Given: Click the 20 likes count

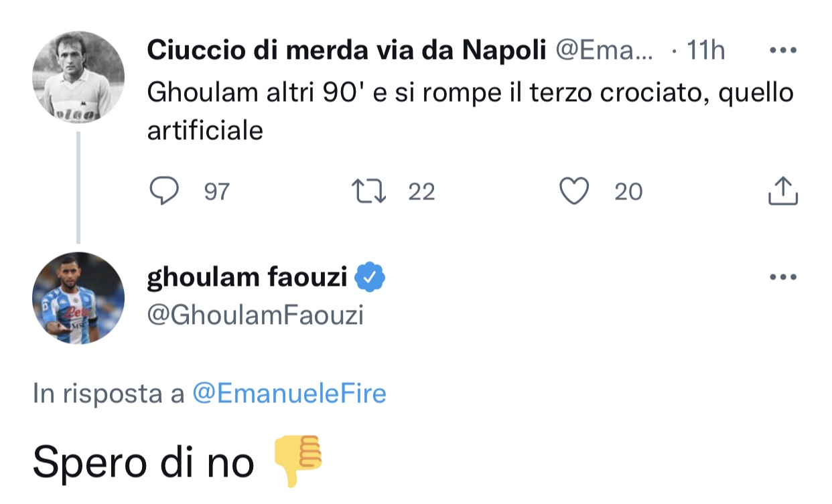Looking at the screenshot, I should point(628,193).
